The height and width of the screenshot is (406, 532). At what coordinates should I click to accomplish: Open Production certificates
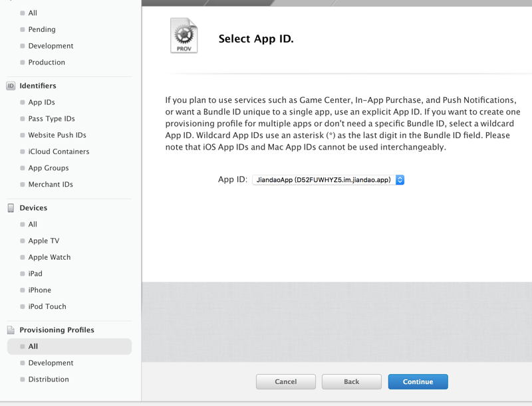(47, 62)
